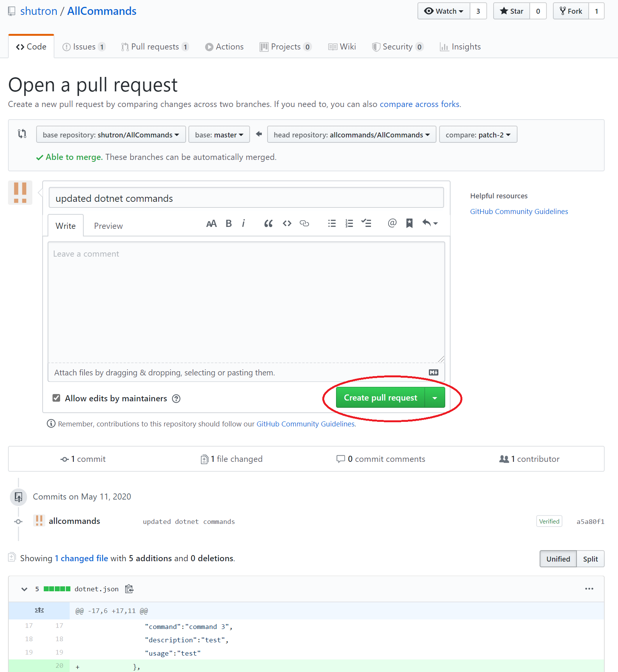This screenshot has width=618, height=672.
Task: Open the Security tab
Action: [398, 47]
